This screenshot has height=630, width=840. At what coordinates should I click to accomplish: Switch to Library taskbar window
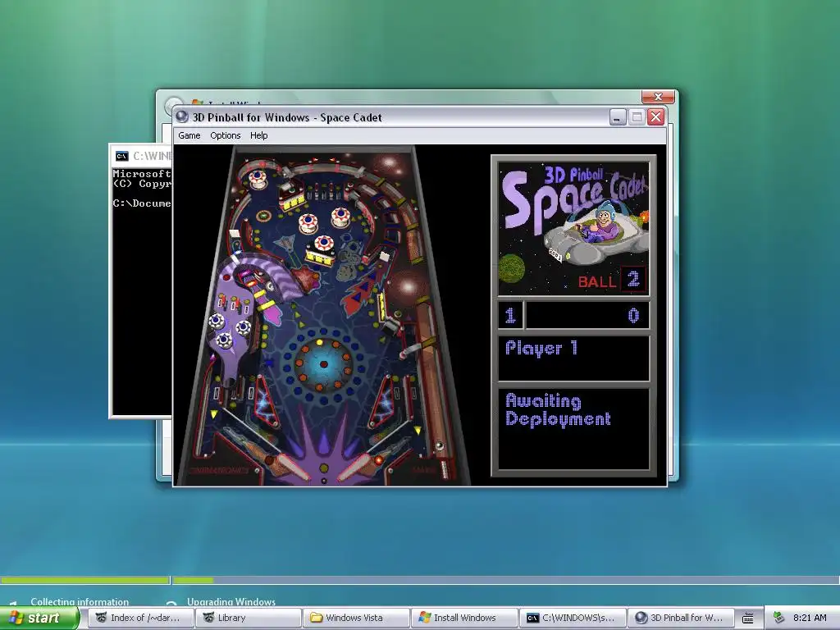[x=248, y=618]
